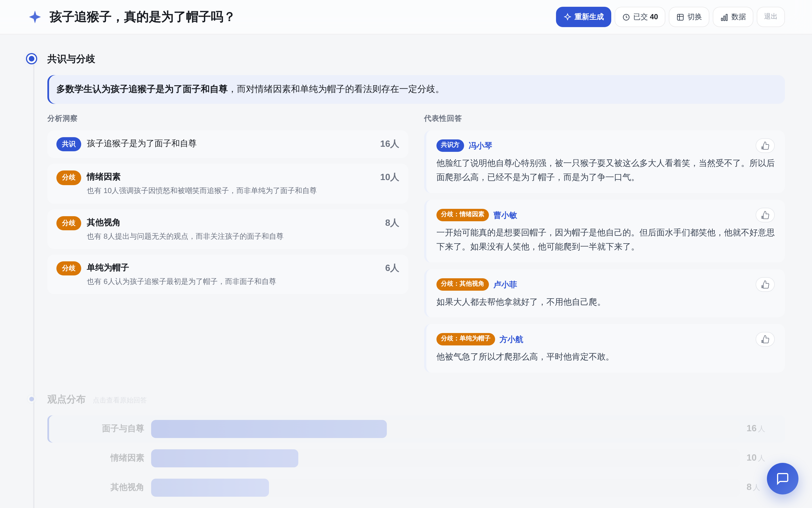Select the 观点分布 timeline marker
This screenshot has height=508, width=812.
32,399
